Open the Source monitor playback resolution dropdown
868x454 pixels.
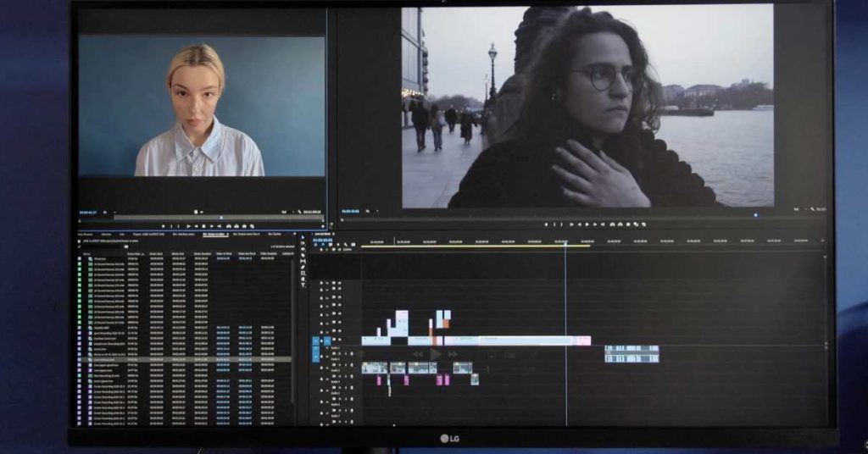pyautogui.click(x=286, y=212)
